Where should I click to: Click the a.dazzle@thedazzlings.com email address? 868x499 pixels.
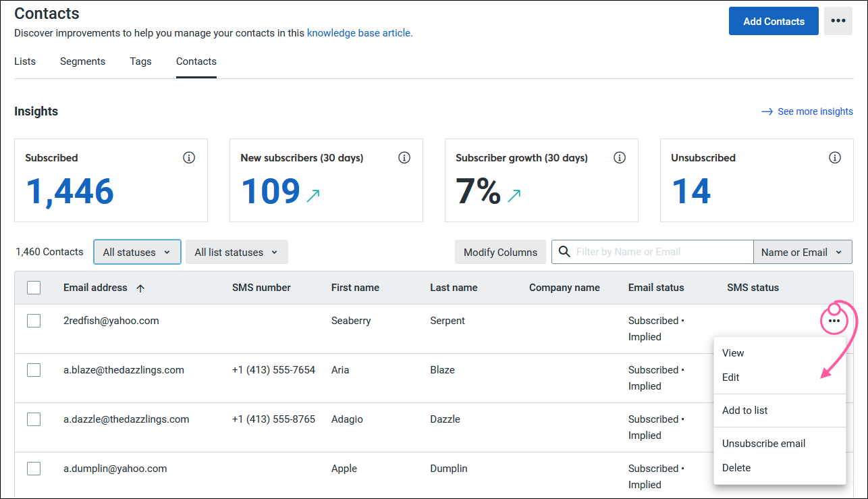coord(126,419)
